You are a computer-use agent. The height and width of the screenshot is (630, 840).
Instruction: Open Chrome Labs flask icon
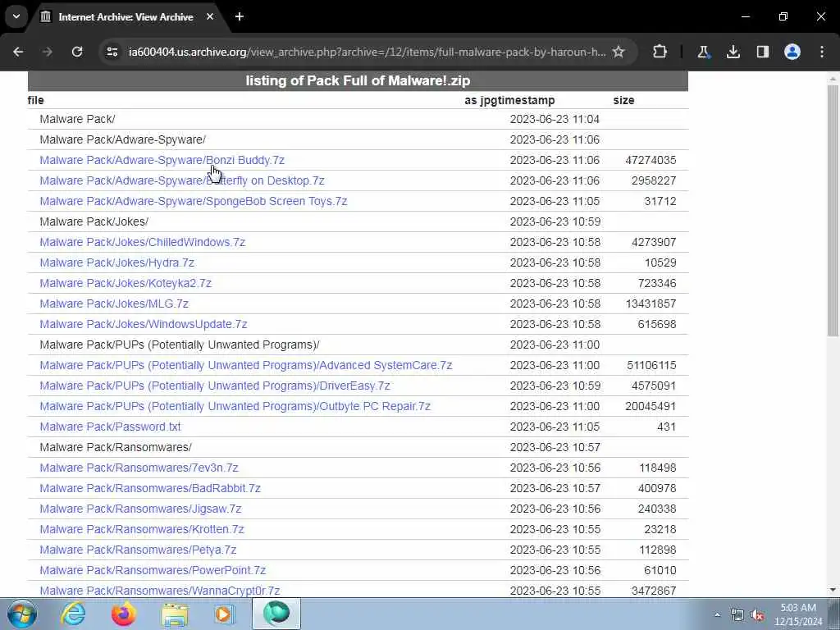click(703, 52)
